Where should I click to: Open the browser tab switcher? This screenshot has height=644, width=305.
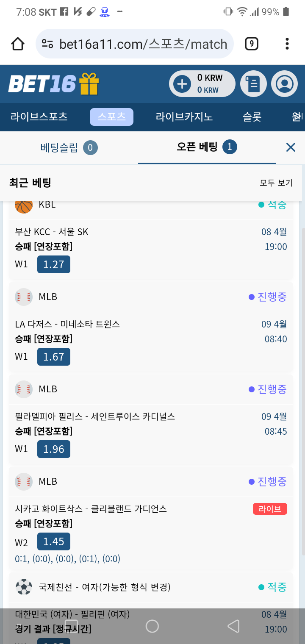[x=252, y=44]
